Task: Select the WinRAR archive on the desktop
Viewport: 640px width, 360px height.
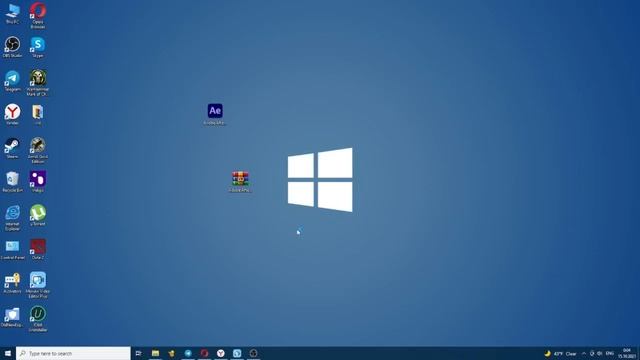Action: tap(240, 182)
